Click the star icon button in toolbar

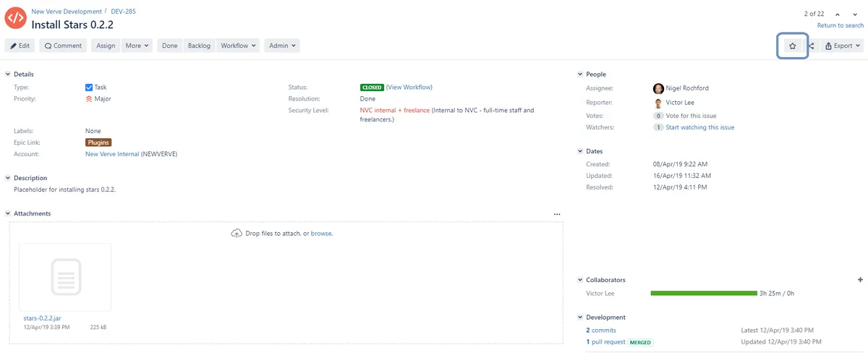[792, 46]
